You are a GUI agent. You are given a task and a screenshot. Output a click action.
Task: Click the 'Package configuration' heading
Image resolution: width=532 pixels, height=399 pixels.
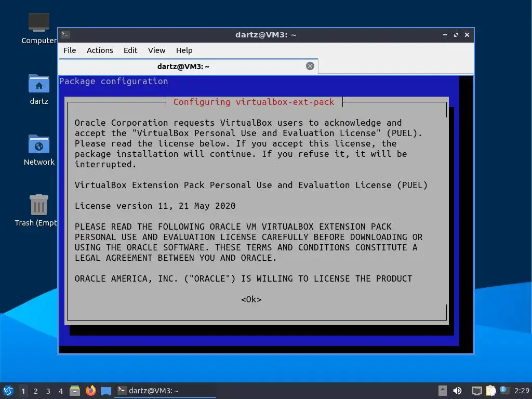point(114,81)
